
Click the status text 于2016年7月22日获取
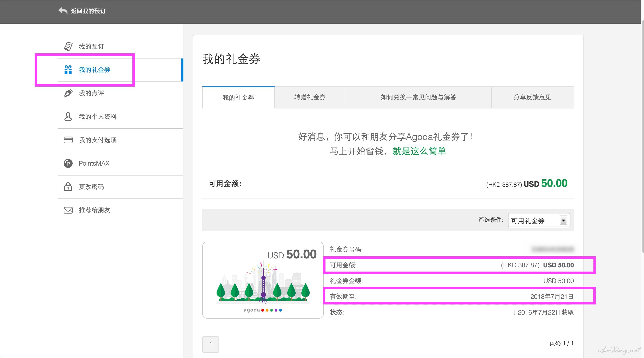tap(543, 312)
